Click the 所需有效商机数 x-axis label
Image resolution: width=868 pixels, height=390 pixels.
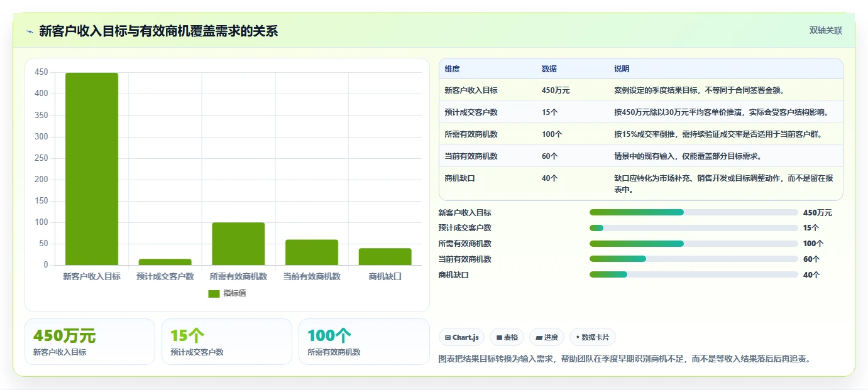coord(238,276)
